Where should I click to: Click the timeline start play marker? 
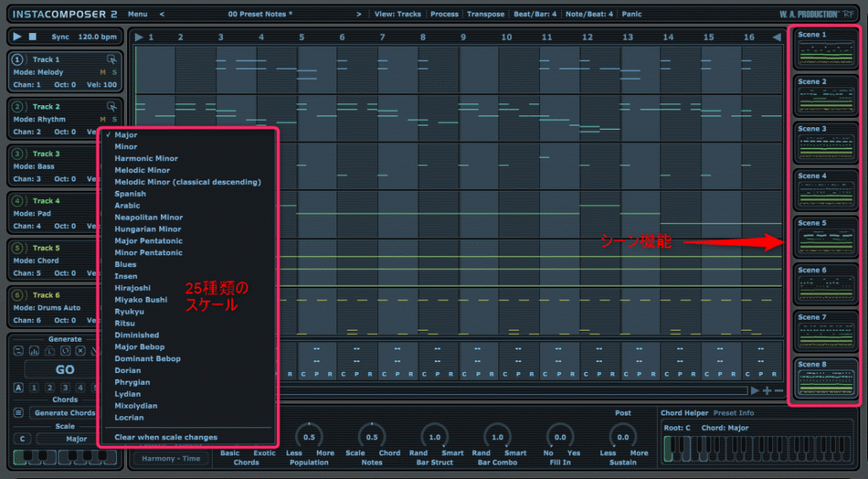(x=139, y=37)
